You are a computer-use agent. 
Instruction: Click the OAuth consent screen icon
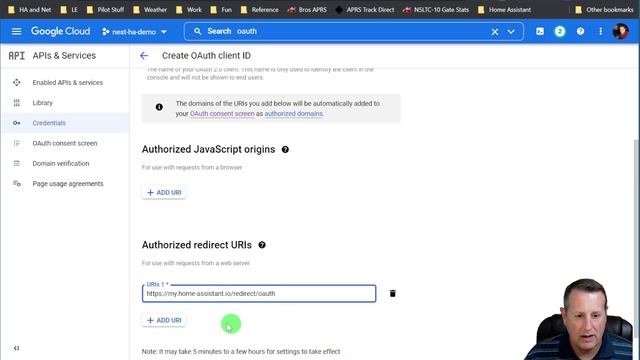point(16,143)
